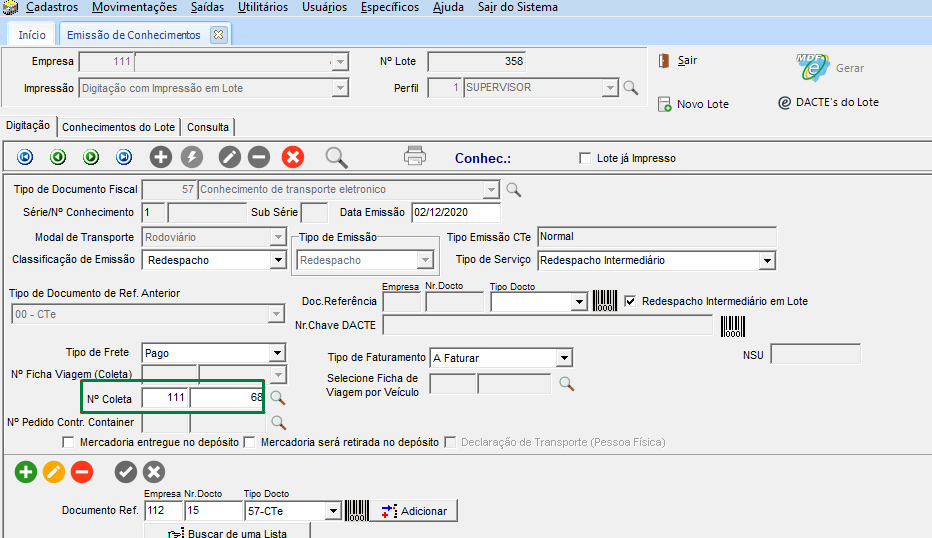Cancel with red X toolbar icon
932x538 pixels.
(x=292, y=157)
